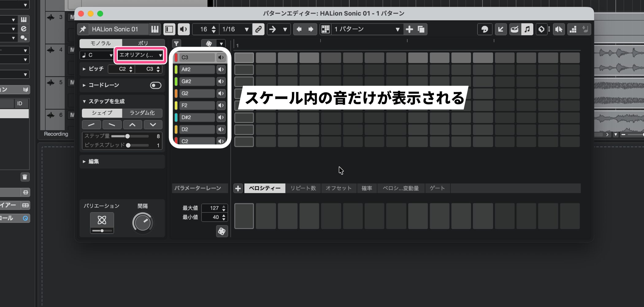Toggle the コードレーン switch
This screenshot has width=644, height=307.
(155, 85)
